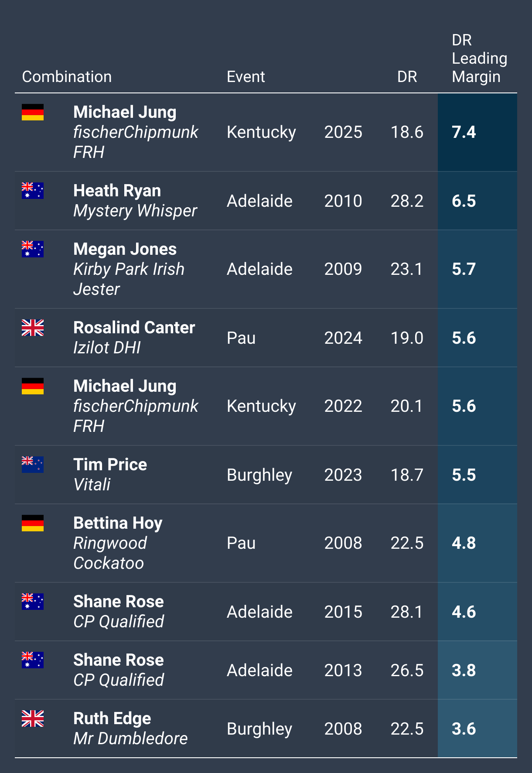Sort by the DR column header
This screenshot has height=773, width=532.
[407, 77]
